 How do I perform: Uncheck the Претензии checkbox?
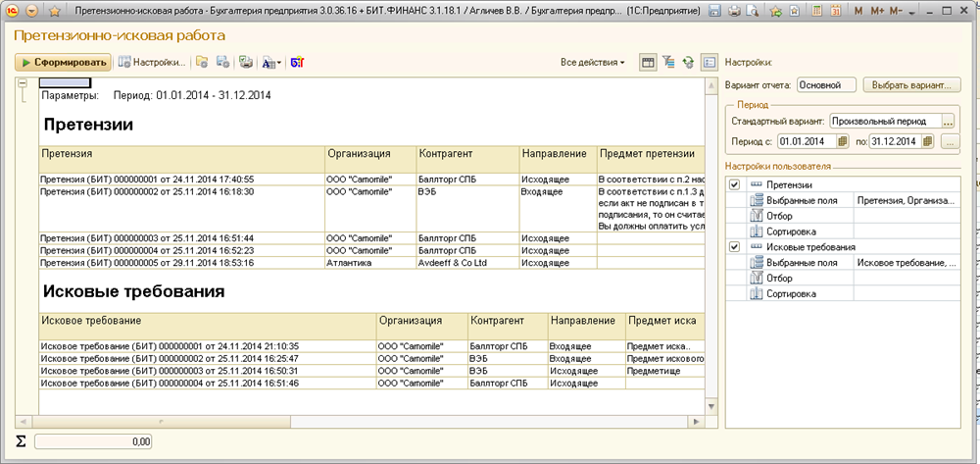point(734,184)
